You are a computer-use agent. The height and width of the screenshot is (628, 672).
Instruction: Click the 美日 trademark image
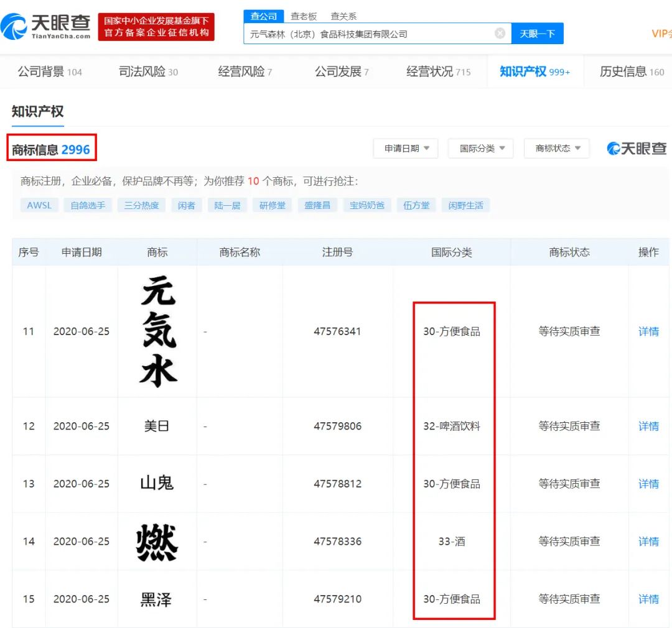tap(156, 427)
